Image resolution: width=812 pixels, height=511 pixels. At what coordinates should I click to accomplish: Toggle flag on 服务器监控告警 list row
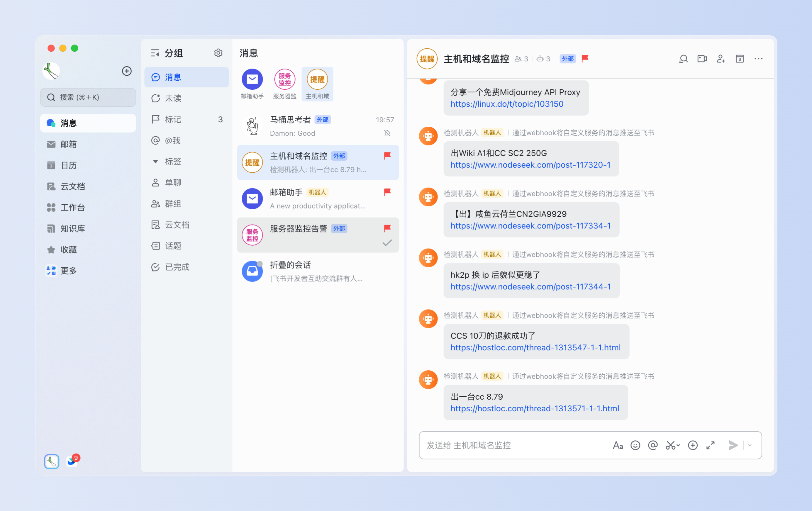387,228
